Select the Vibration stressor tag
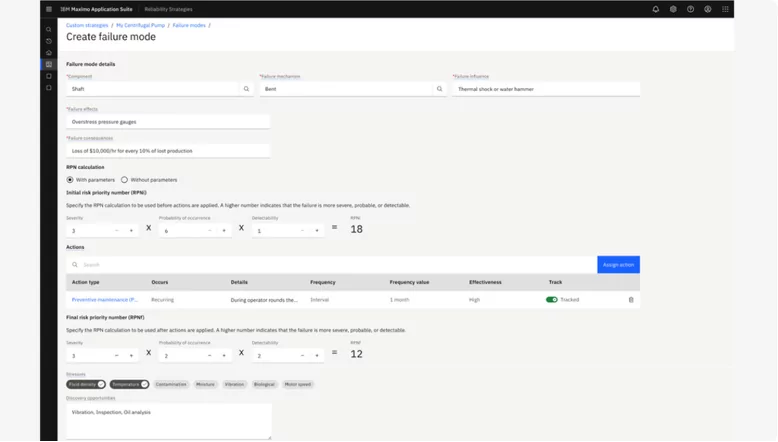 [234, 384]
